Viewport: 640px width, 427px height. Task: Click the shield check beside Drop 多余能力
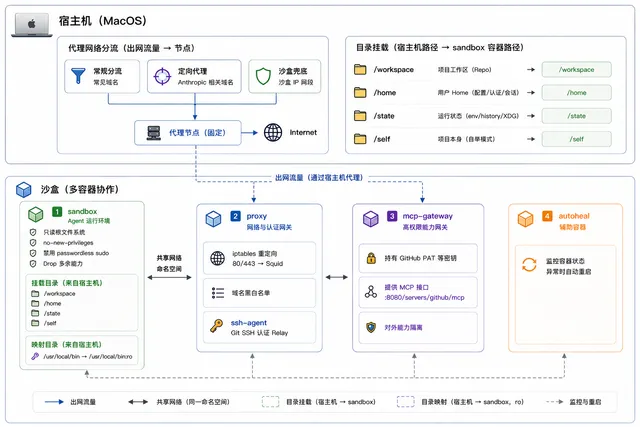coord(33,264)
